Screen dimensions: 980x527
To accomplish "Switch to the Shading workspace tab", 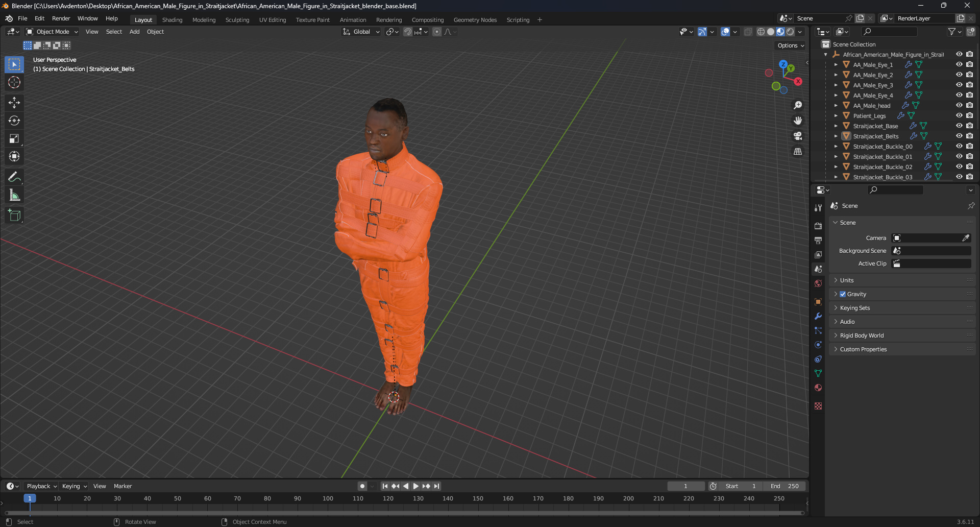I will 172,20.
